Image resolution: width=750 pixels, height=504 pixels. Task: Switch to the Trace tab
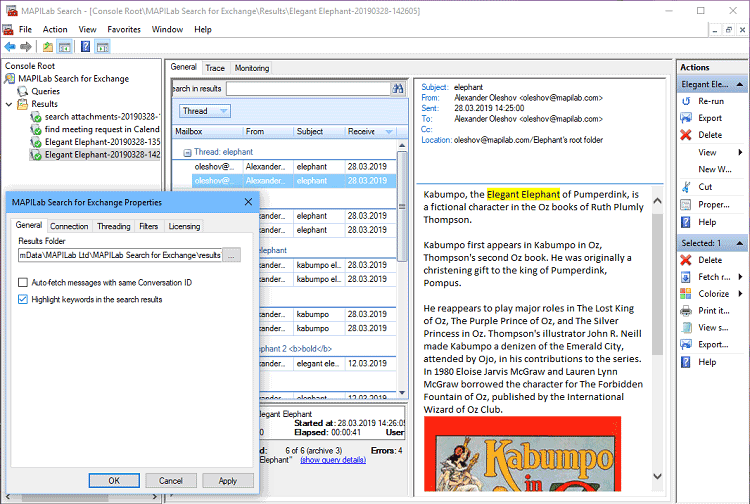coord(215,68)
